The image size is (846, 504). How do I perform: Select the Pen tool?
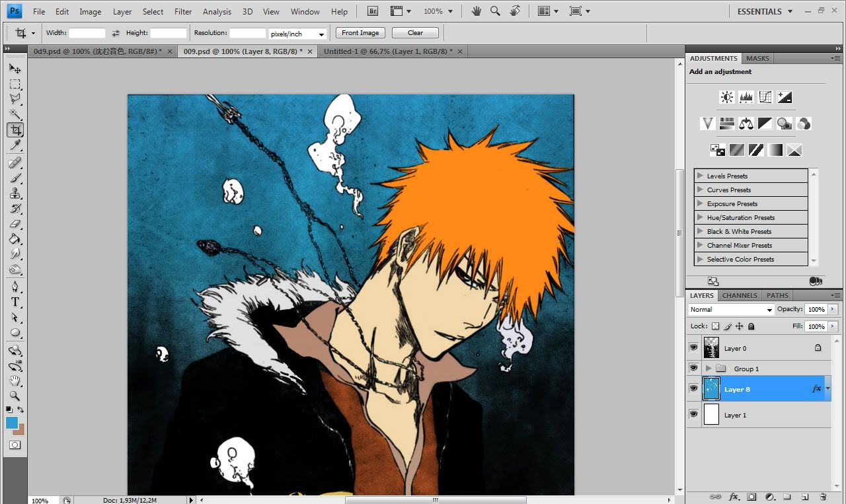(x=15, y=287)
